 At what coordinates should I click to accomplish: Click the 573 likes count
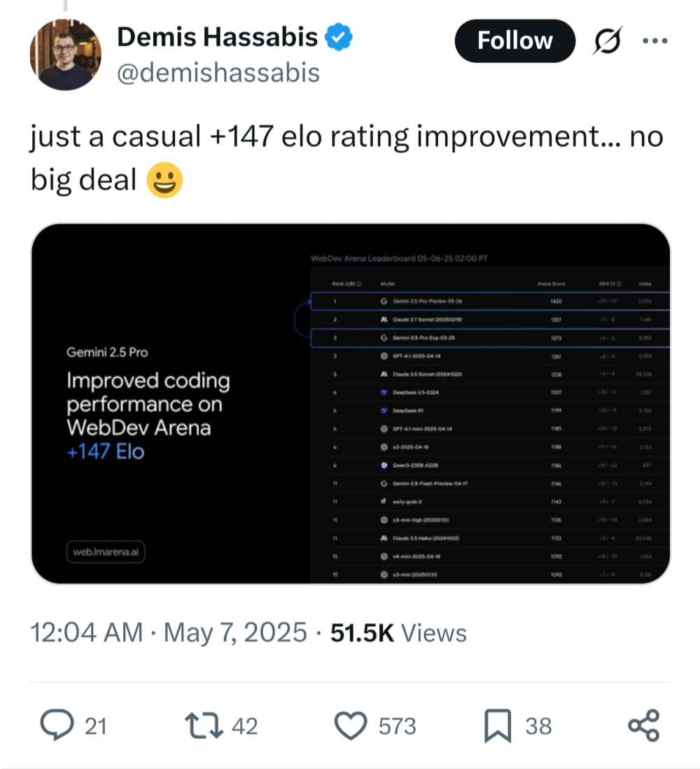coord(398,726)
